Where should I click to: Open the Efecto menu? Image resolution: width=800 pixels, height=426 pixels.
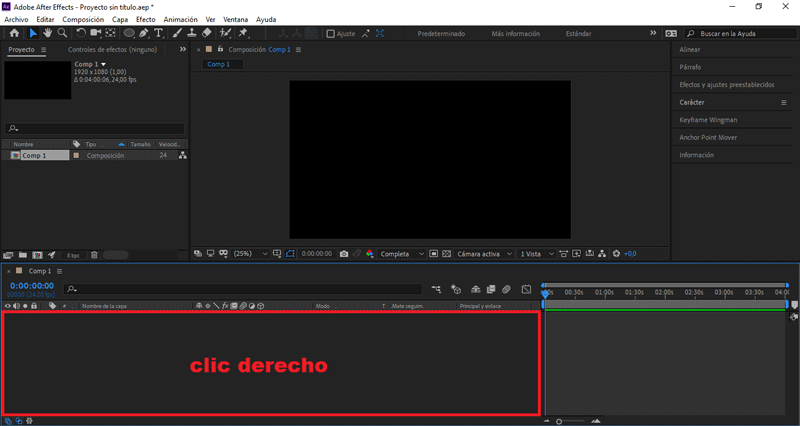[x=145, y=19]
